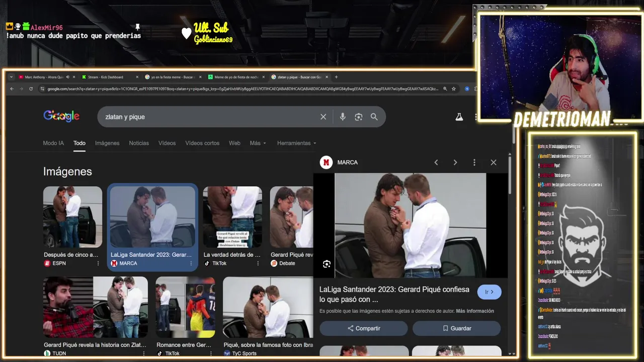The image size is (644, 362).
Task: Switch to the 'yo en la fiesta meme' tab
Action: (173, 77)
